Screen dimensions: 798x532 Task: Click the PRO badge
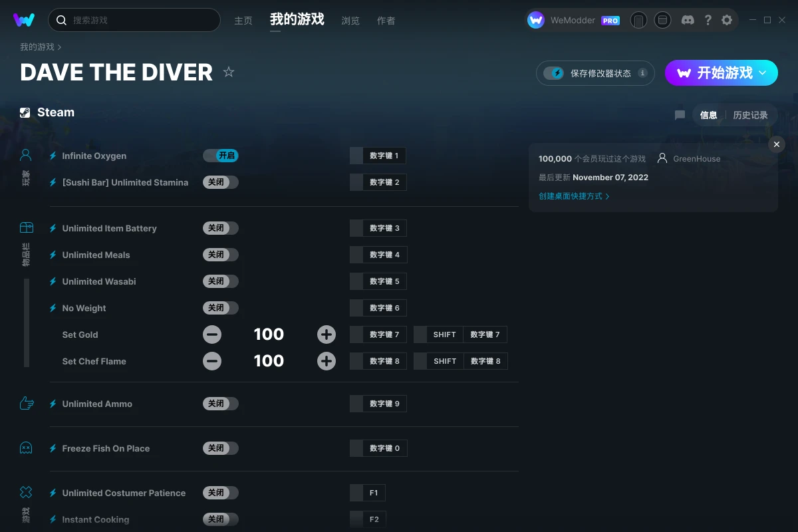pyautogui.click(x=610, y=21)
